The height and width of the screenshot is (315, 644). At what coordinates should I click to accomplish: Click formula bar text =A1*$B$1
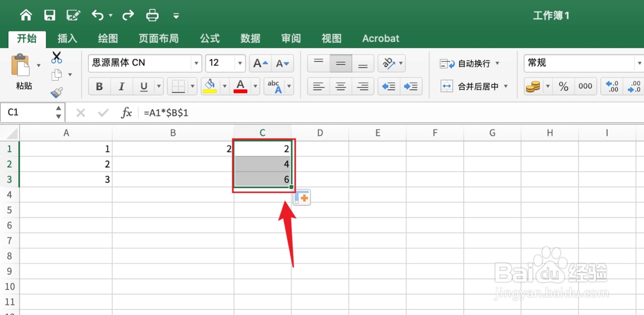pos(166,113)
